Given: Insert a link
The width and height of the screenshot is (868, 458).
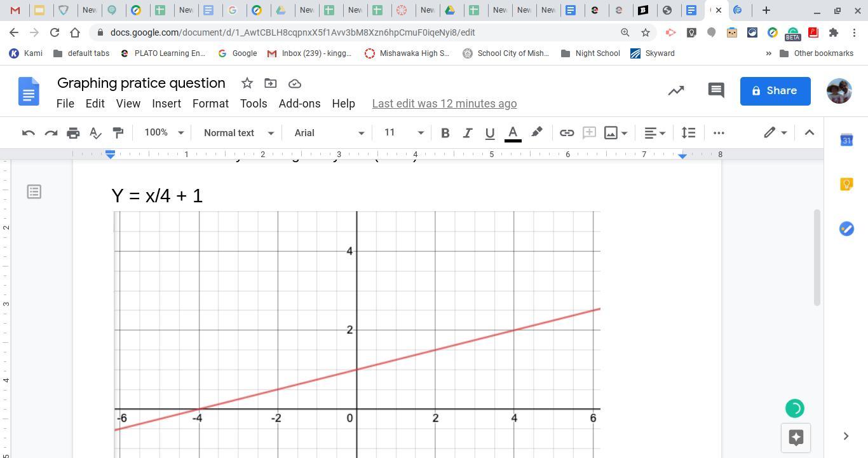Looking at the screenshot, I should 566,133.
